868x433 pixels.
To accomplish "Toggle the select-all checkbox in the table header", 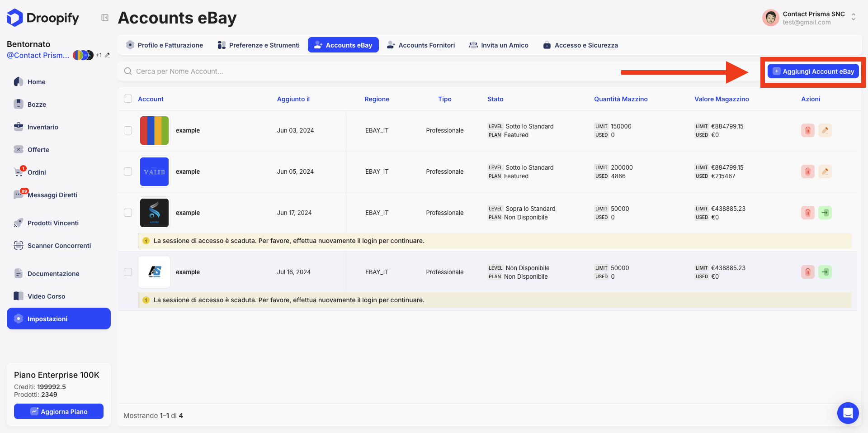I will [128, 99].
